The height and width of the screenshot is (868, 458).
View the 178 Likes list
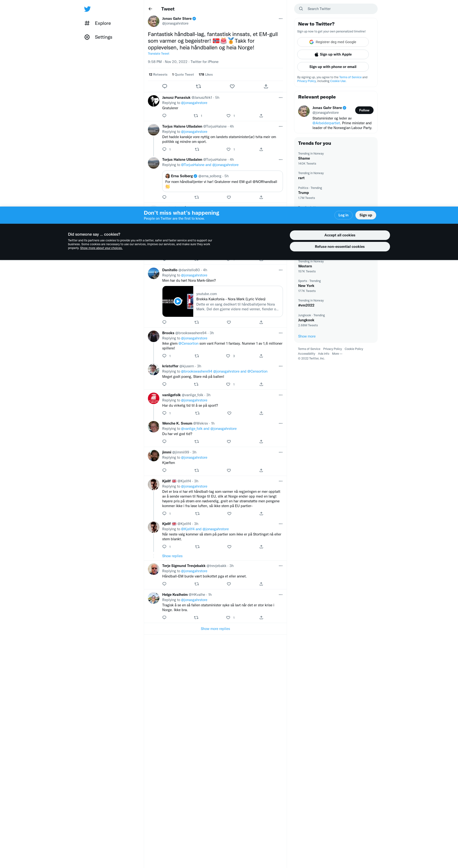pyautogui.click(x=206, y=74)
